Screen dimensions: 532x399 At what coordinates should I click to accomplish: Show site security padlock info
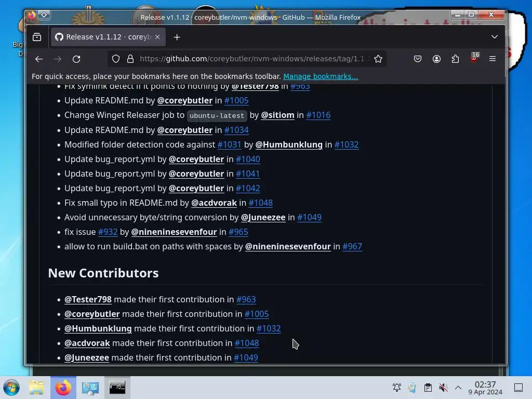pyautogui.click(x=130, y=59)
